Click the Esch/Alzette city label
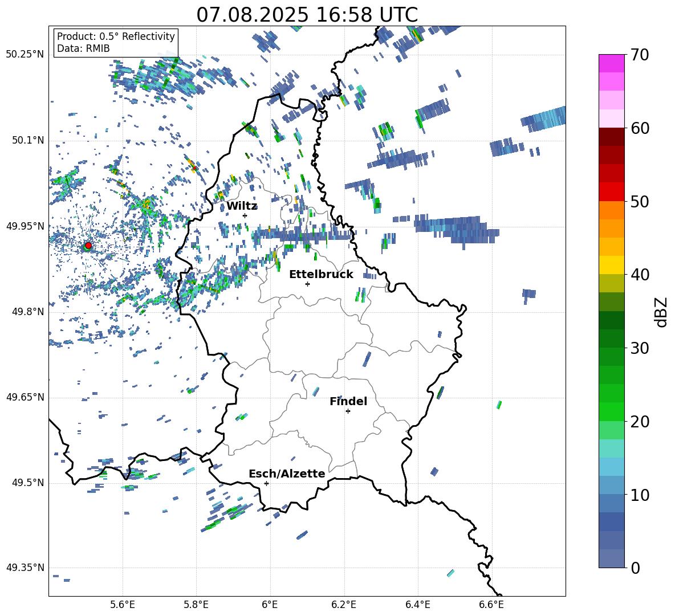This screenshot has width=675, height=616. click(287, 474)
